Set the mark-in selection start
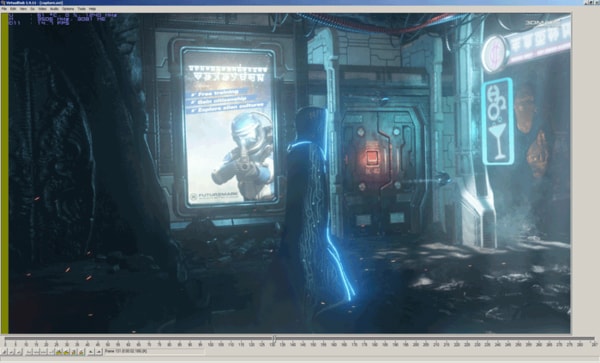This screenshot has width=600, height=363. coord(91,352)
